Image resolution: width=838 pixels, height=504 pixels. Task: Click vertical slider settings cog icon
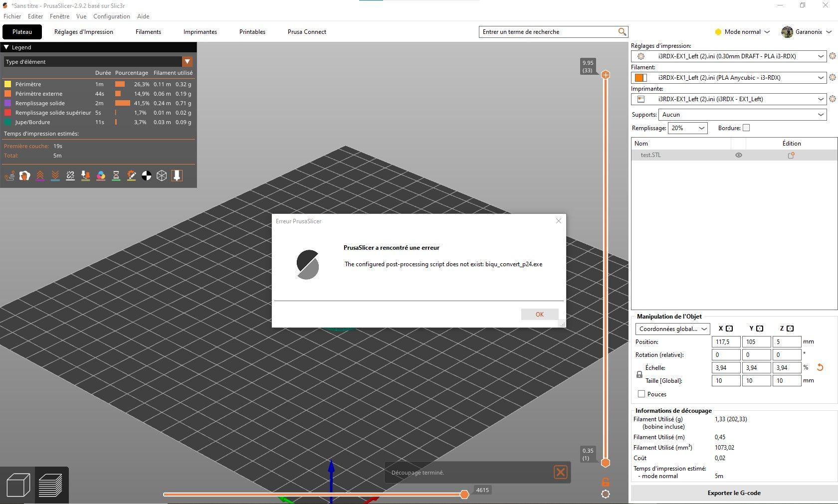pyautogui.click(x=606, y=494)
